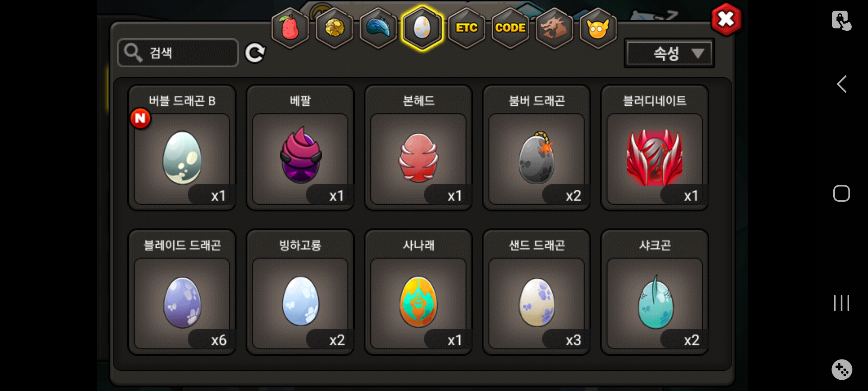868x391 pixels.
Task: Refresh the inventory list
Action: click(255, 53)
